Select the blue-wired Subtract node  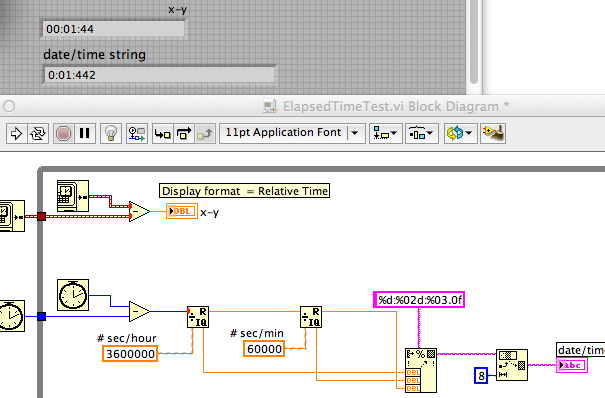(139, 311)
